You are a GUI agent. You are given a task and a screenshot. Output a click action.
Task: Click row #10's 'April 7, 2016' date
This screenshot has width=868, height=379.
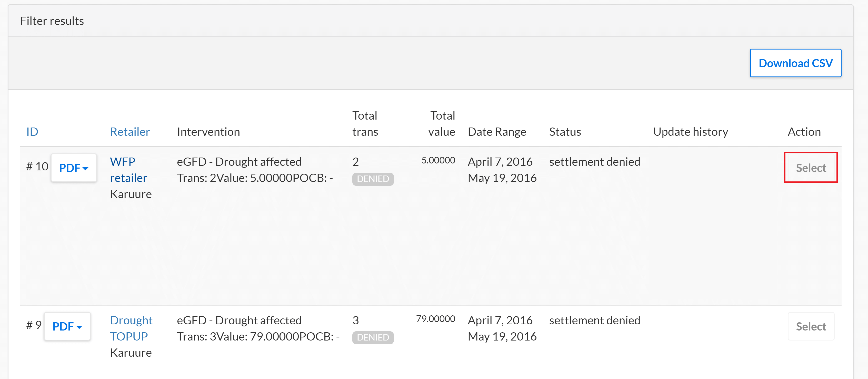500,161
